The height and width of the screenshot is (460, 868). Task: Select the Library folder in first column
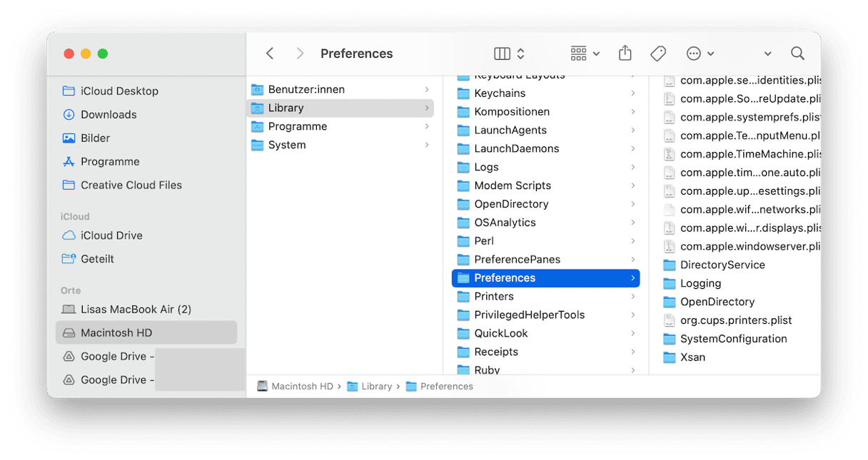click(340, 108)
